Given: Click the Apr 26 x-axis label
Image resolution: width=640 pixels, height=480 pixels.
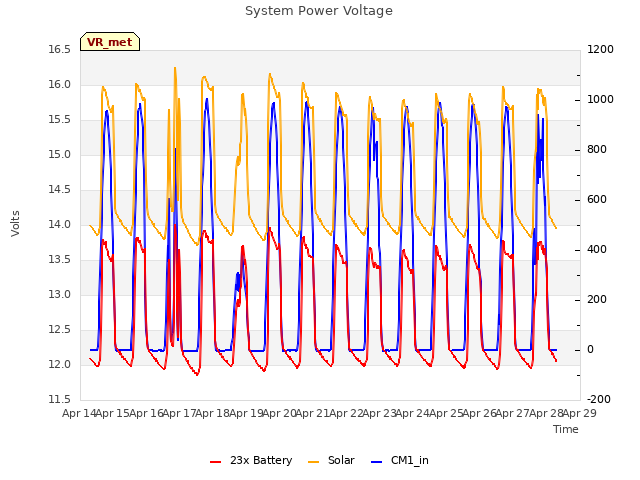Looking at the screenshot, I should point(479,413).
